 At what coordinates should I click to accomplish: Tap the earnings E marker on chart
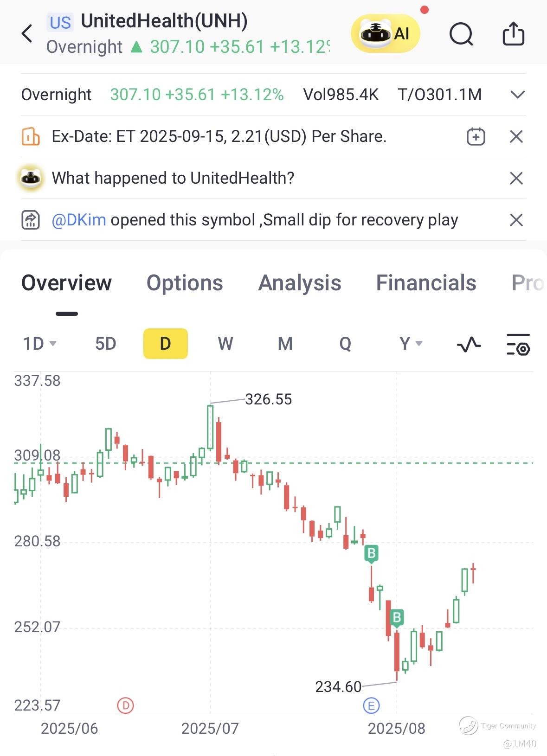point(371,706)
